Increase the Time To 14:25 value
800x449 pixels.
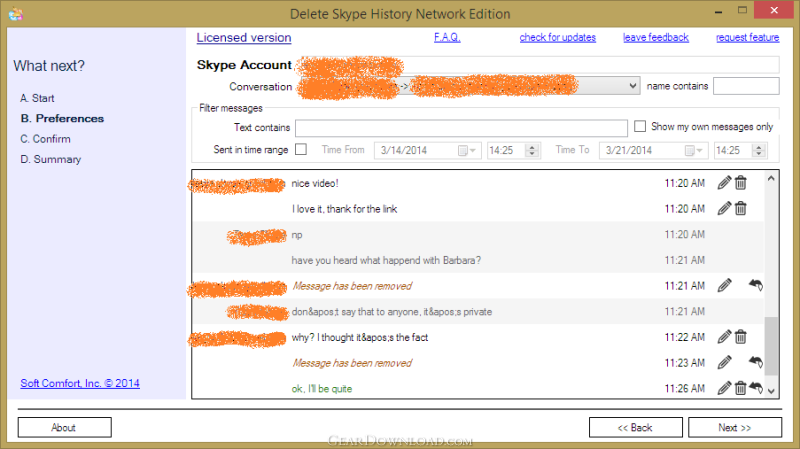(759, 147)
